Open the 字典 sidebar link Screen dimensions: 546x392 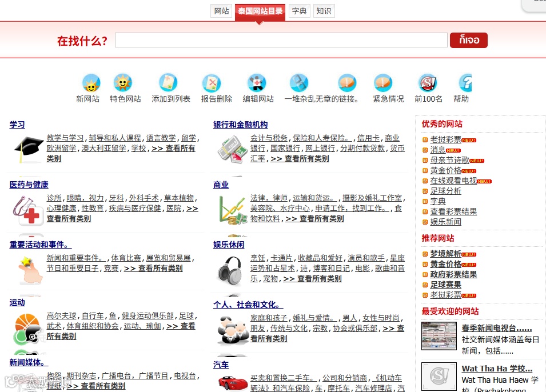pyautogui.click(x=438, y=201)
